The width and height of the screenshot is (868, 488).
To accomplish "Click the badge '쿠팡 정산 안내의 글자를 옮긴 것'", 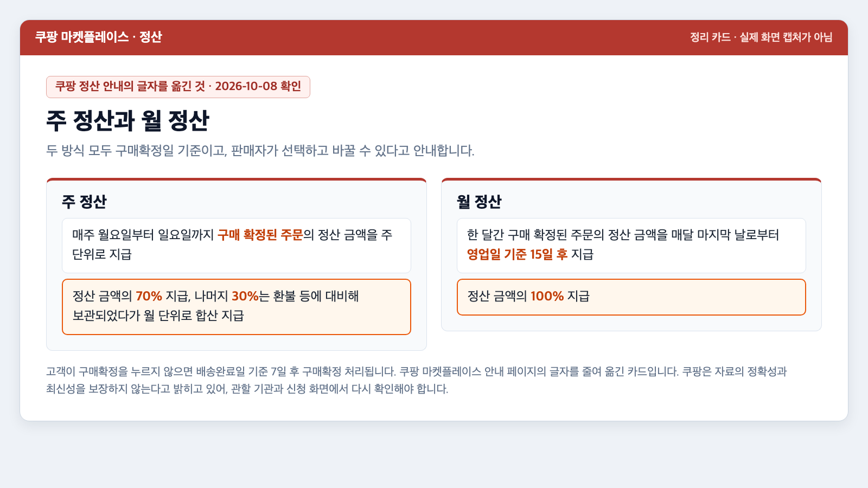I will (178, 87).
